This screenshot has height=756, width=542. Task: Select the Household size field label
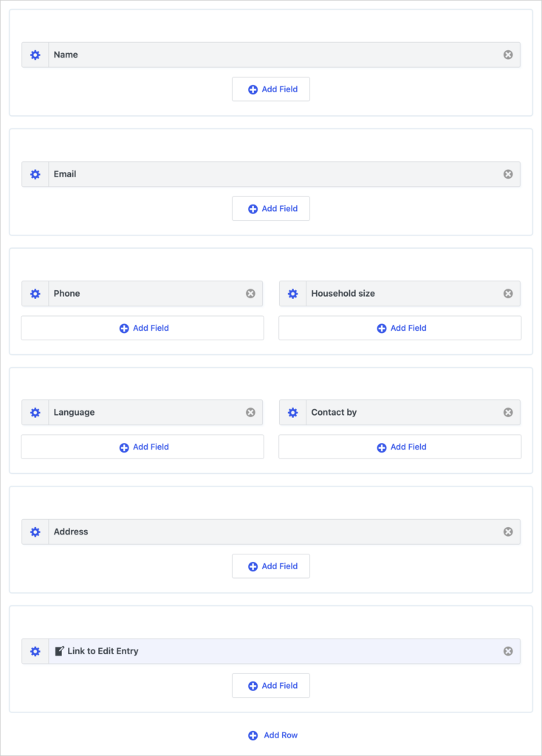coord(343,294)
